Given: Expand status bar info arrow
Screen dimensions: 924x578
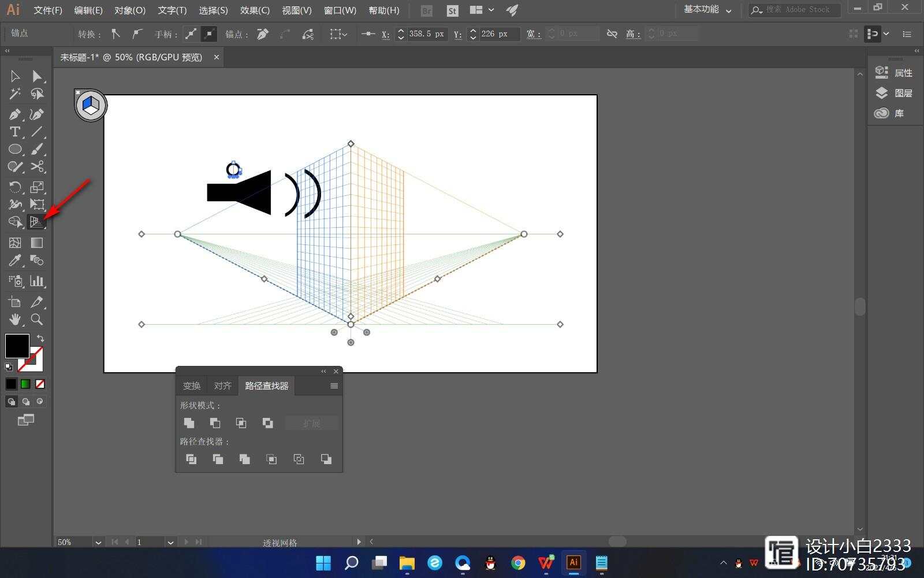Looking at the screenshot, I should click(x=359, y=542).
